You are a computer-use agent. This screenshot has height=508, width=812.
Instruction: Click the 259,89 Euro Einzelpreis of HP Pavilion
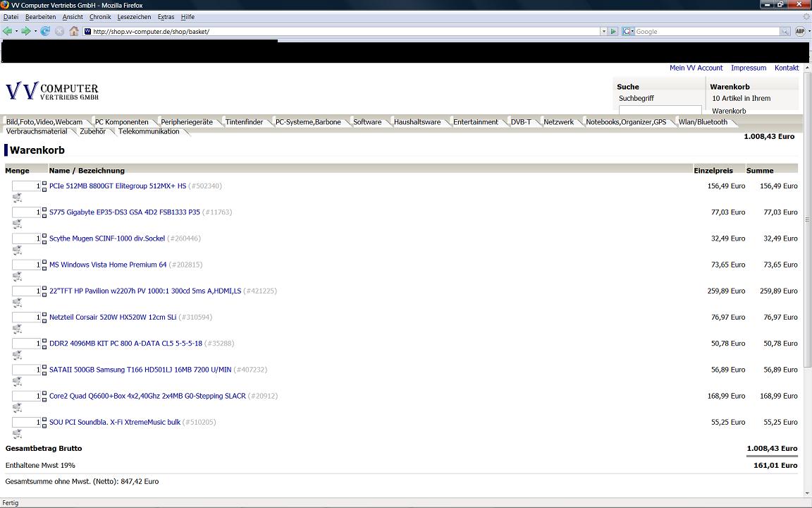tap(726, 291)
